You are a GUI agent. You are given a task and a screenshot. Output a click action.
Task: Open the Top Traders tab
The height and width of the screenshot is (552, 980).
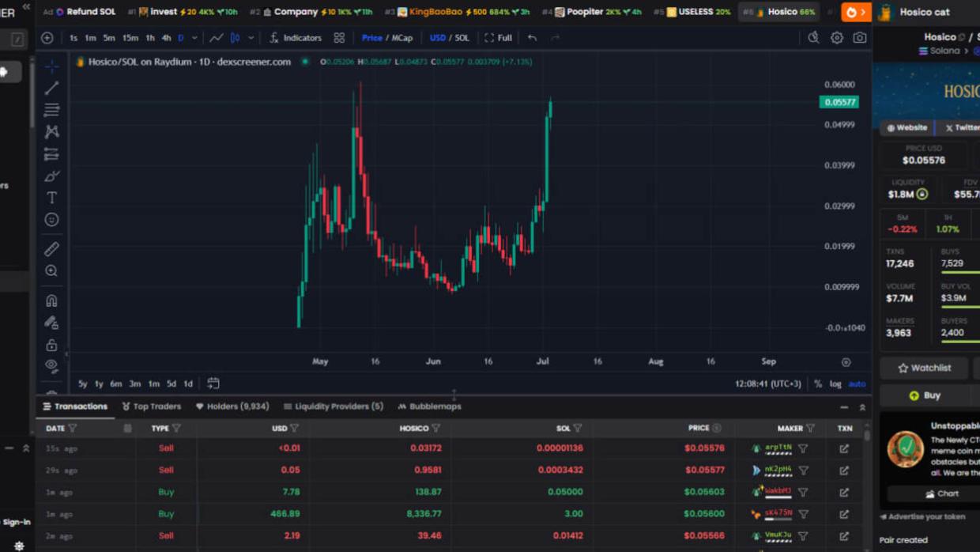[152, 406]
